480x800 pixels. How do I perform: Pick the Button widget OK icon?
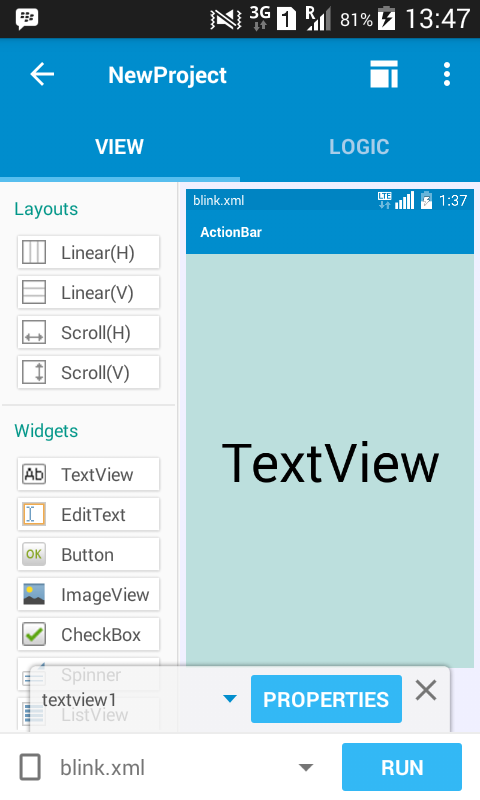[34, 555]
